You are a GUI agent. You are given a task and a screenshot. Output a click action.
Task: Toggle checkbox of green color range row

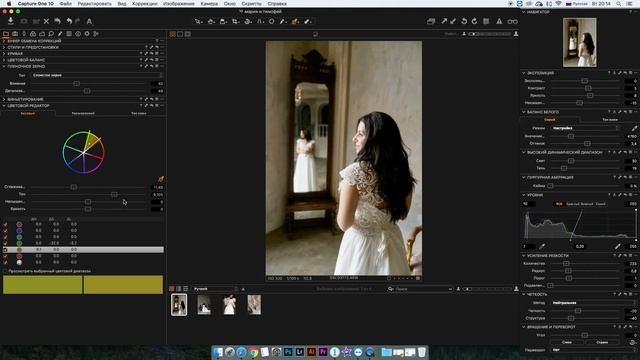pos(5,243)
